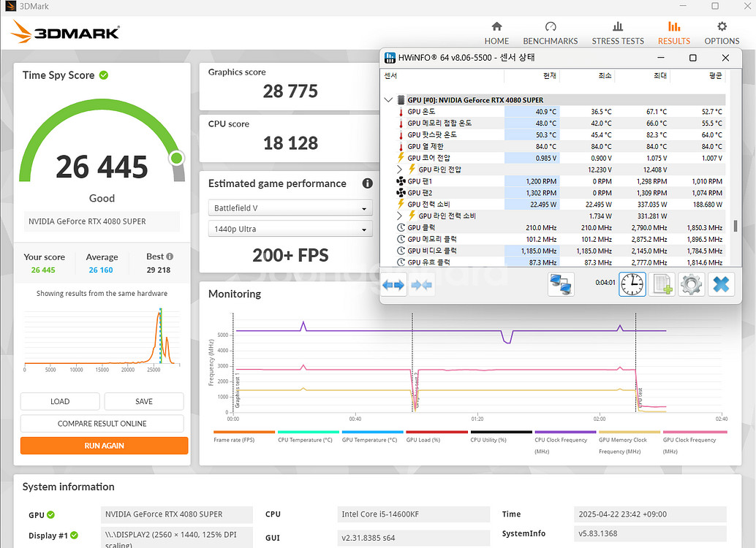Click the green check beside Time Spy Score
Image resolution: width=756 pixels, height=548 pixels.
(104, 75)
